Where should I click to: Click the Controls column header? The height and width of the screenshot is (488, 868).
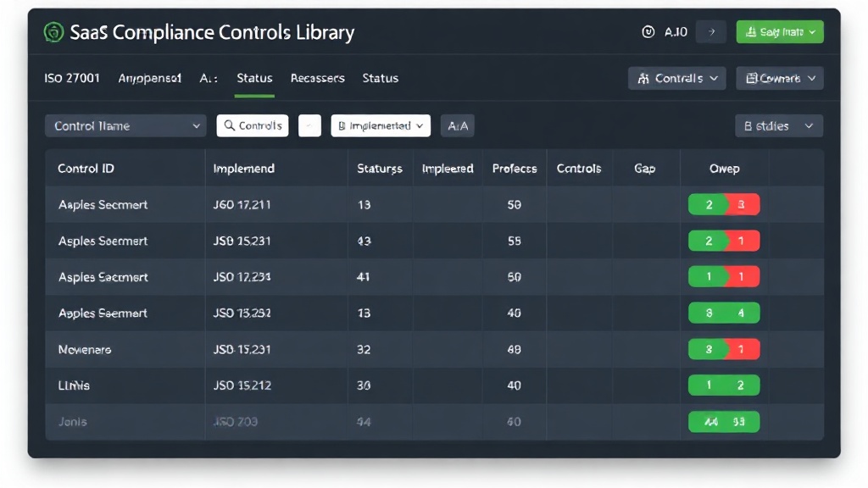[578, 169]
